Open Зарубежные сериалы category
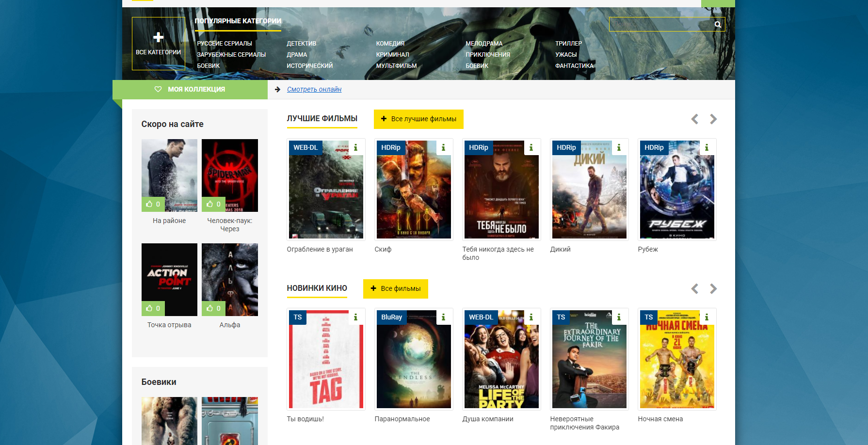Screen dimensions: 868x445 point(231,55)
